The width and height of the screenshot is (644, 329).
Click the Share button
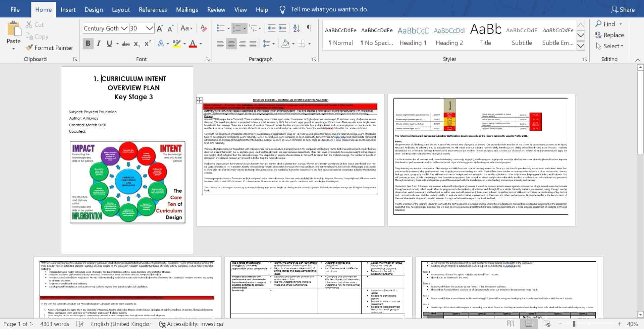coord(623,10)
